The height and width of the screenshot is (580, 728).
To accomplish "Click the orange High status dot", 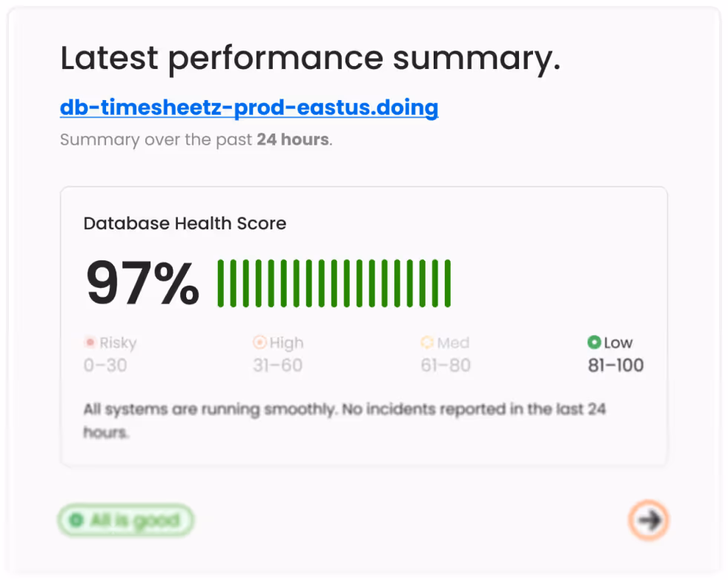I will click(x=259, y=343).
